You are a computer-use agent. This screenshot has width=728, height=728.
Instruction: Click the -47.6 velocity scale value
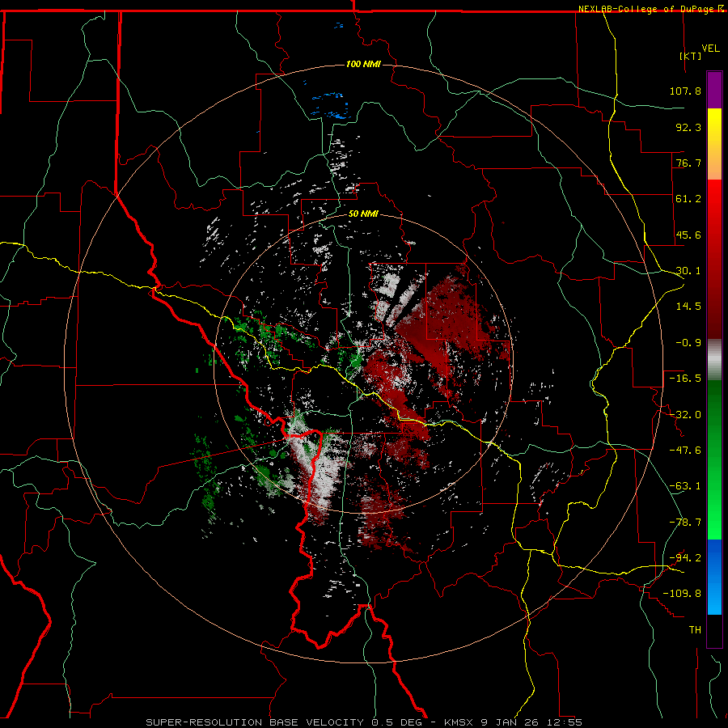point(685,451)
